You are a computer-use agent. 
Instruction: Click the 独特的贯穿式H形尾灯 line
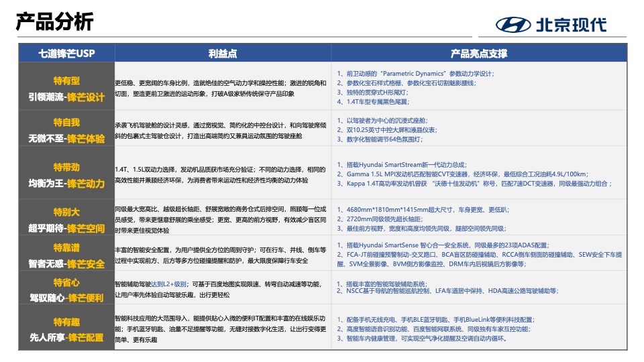click(372, 93)
